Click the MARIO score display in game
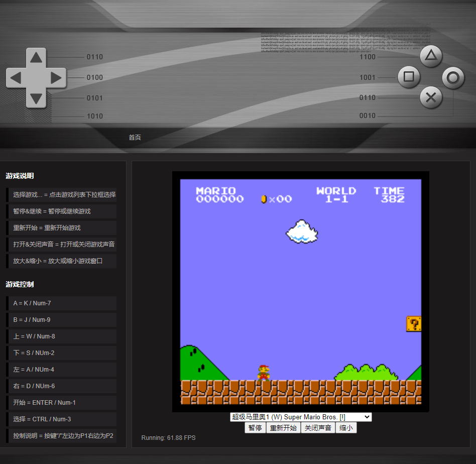Viewport: 476px width, 464px height. click(x=220, y=195)
